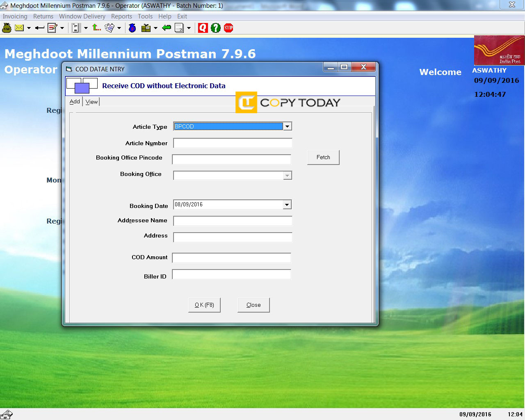Screen dimensions: 525x420
Task: Click the green question mark help icon
Action: tap(216, 28)
